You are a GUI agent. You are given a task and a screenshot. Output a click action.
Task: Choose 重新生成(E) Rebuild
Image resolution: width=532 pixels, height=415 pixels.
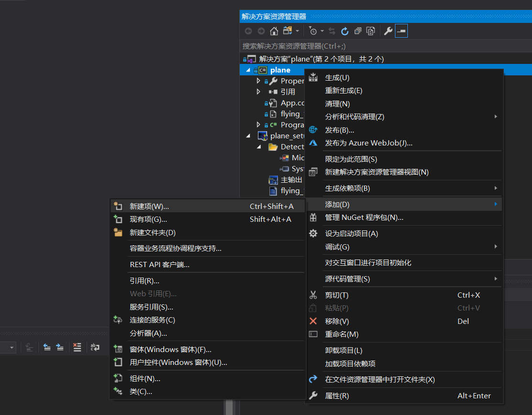coord(404,91)
